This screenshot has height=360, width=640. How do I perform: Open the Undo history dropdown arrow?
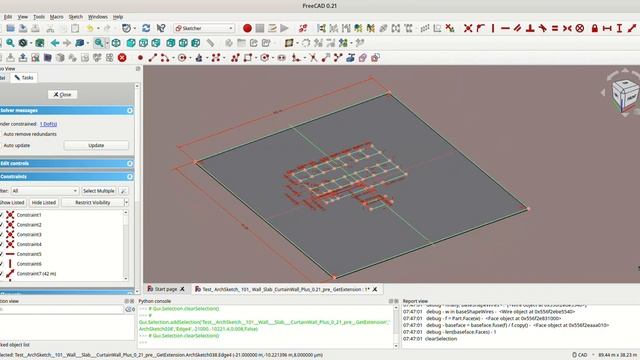click(97, 28)
